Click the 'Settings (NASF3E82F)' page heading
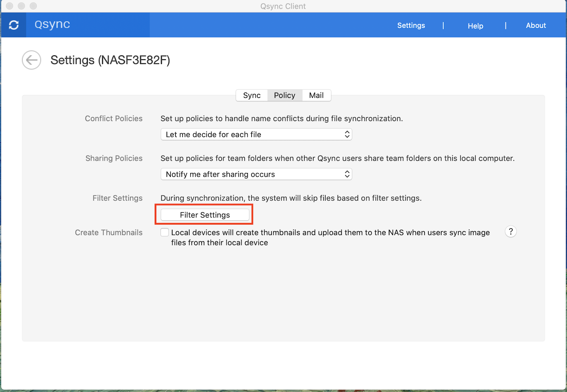The image size is (567, 392). (110, 60)
